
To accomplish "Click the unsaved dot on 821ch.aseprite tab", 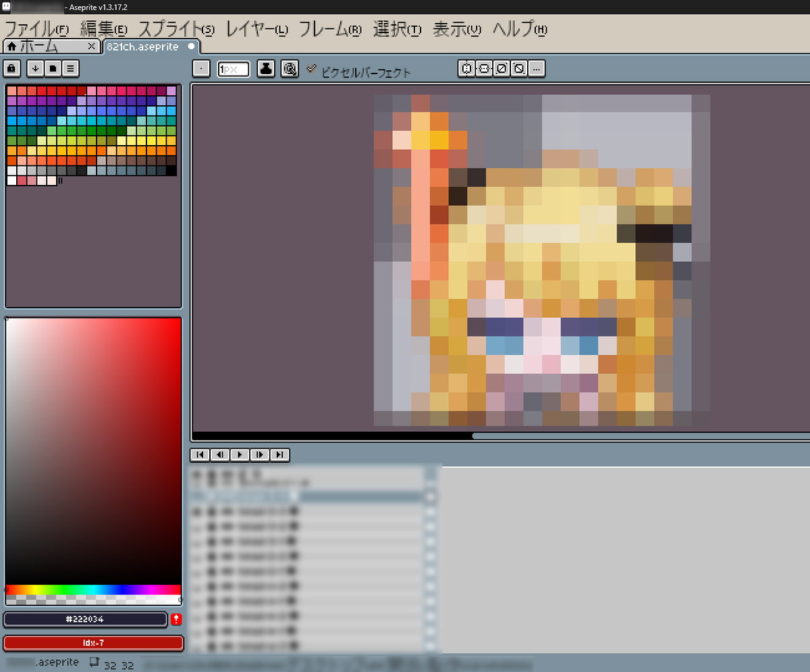I will coord(192,47).
